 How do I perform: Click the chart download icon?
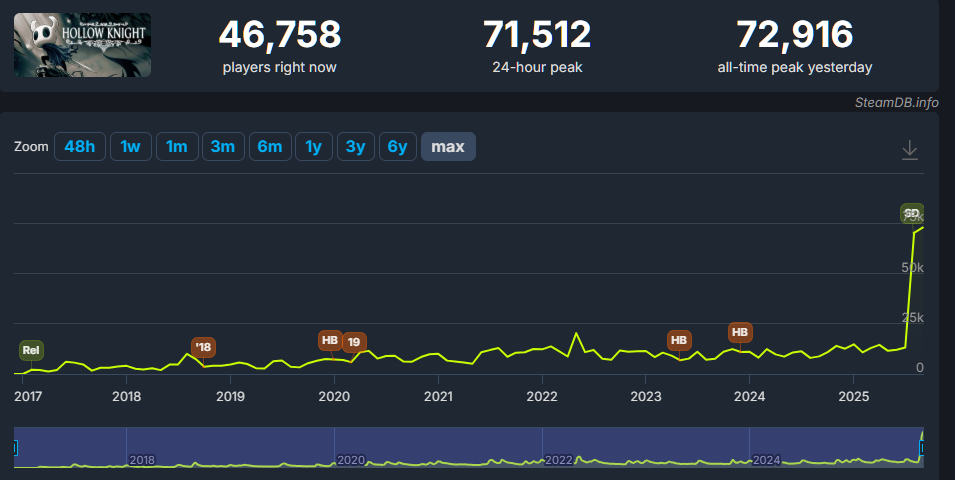tap(909, 150)
